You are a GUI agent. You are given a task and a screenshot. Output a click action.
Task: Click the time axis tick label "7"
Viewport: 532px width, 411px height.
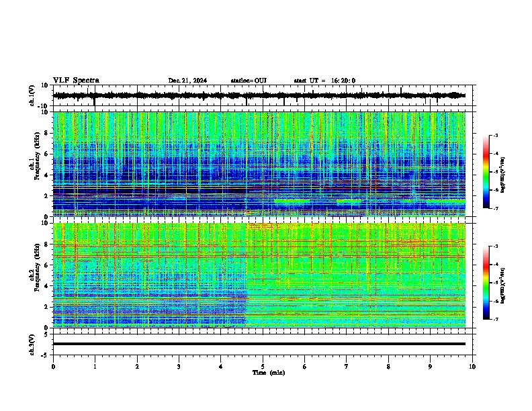(x=347, y=367)
